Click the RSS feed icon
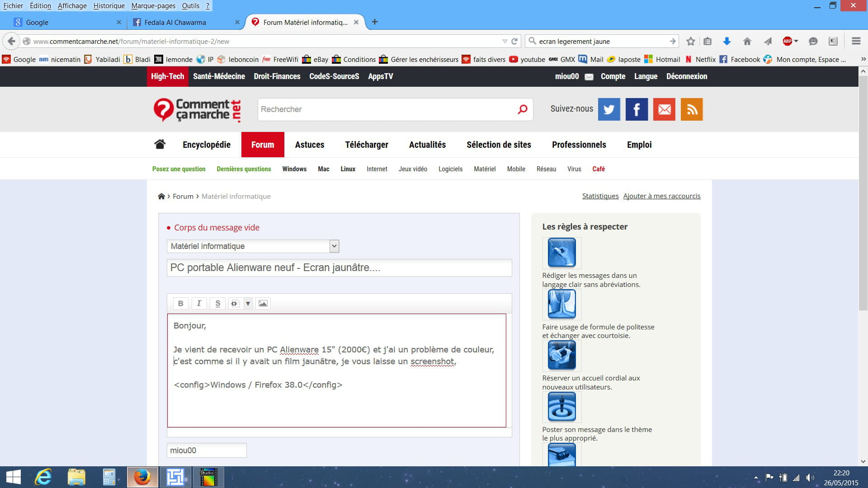 (x=691, y=109)
